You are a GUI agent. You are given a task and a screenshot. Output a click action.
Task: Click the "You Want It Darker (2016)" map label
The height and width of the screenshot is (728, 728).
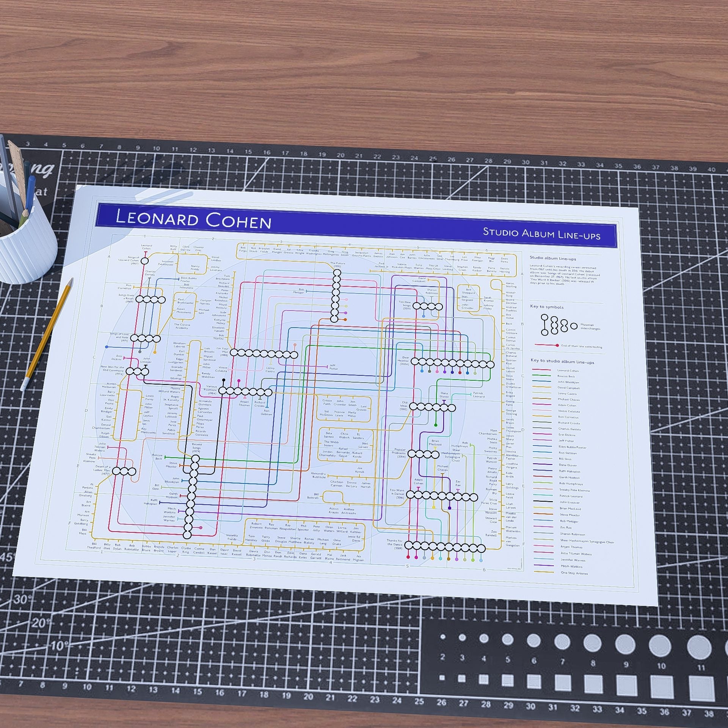pyautogui.click(x=397, y=494)
